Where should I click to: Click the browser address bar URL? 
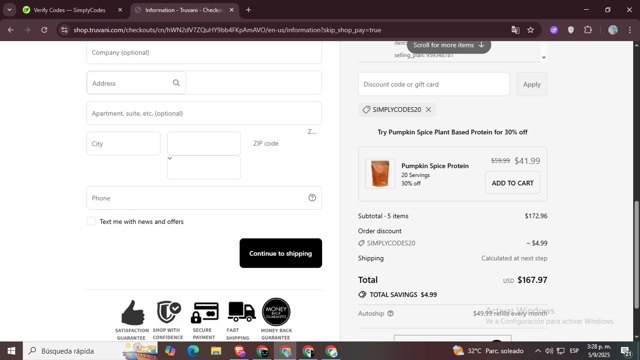(x=227, y=30)
